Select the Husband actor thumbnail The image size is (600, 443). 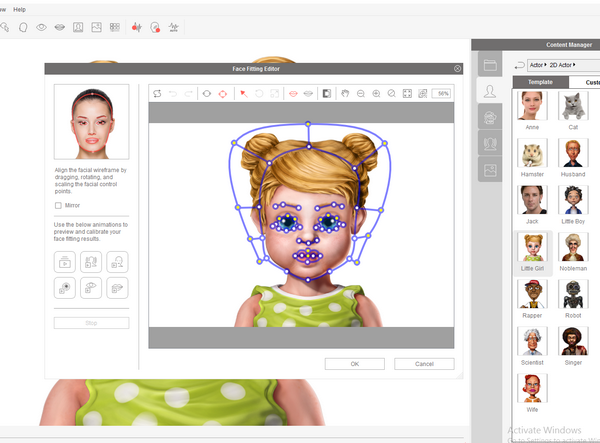[x=573, y=153]
